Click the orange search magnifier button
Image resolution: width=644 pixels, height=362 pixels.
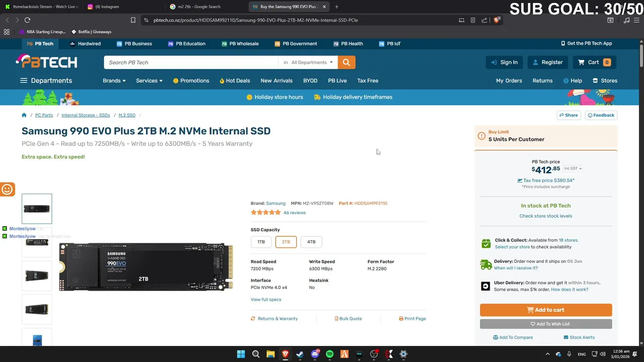coord(346,62)
